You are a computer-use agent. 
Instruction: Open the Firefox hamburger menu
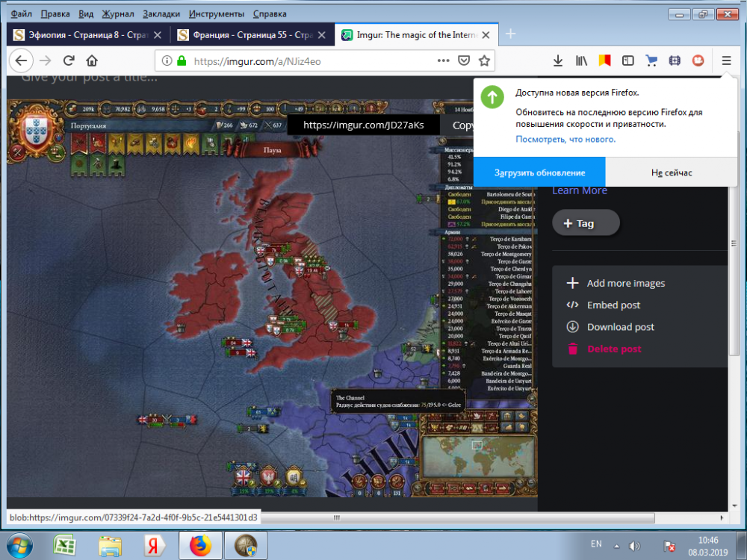pyautogui.click(x=726, y=61)
